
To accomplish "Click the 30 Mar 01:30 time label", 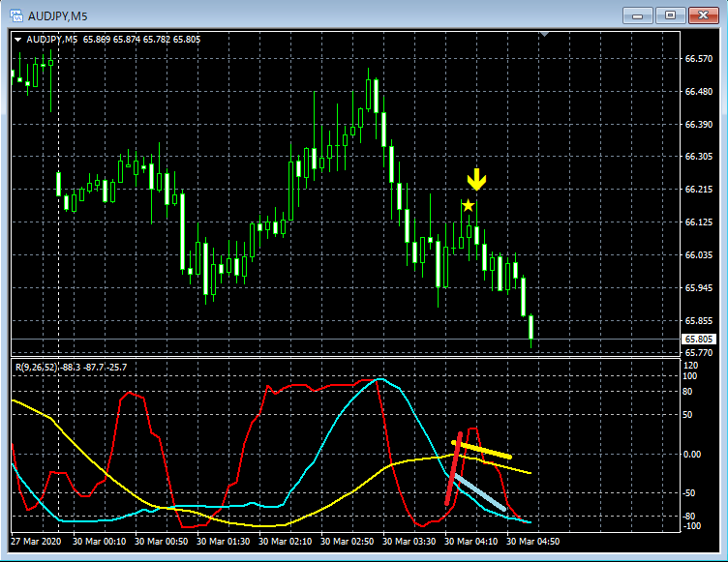I will coord(224,542).
